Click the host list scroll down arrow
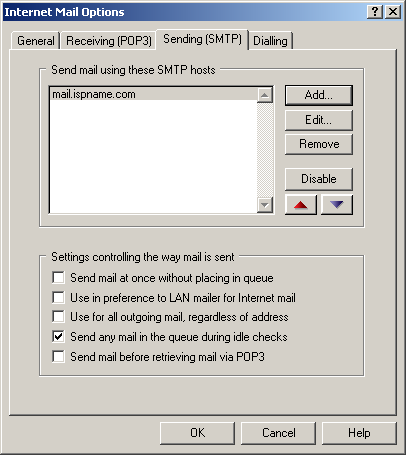 [265, 205]
